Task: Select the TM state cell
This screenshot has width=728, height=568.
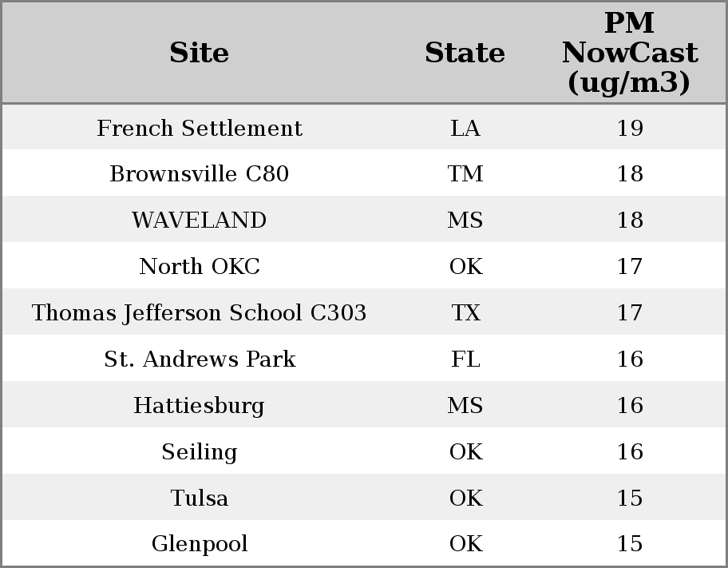Action: (465, 174)
